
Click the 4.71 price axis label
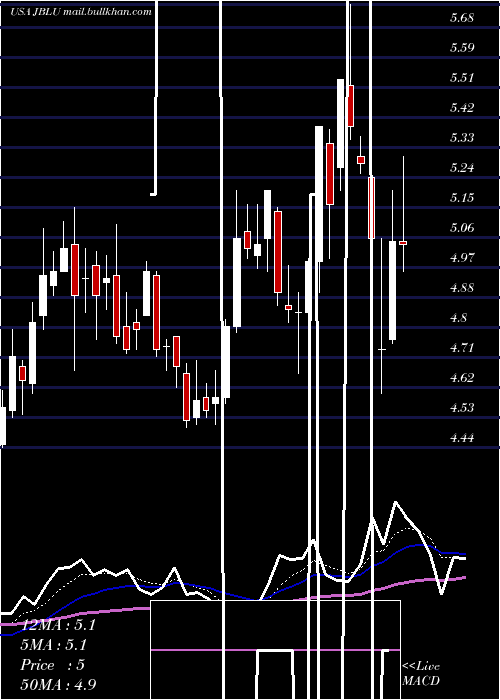[462, 348]
